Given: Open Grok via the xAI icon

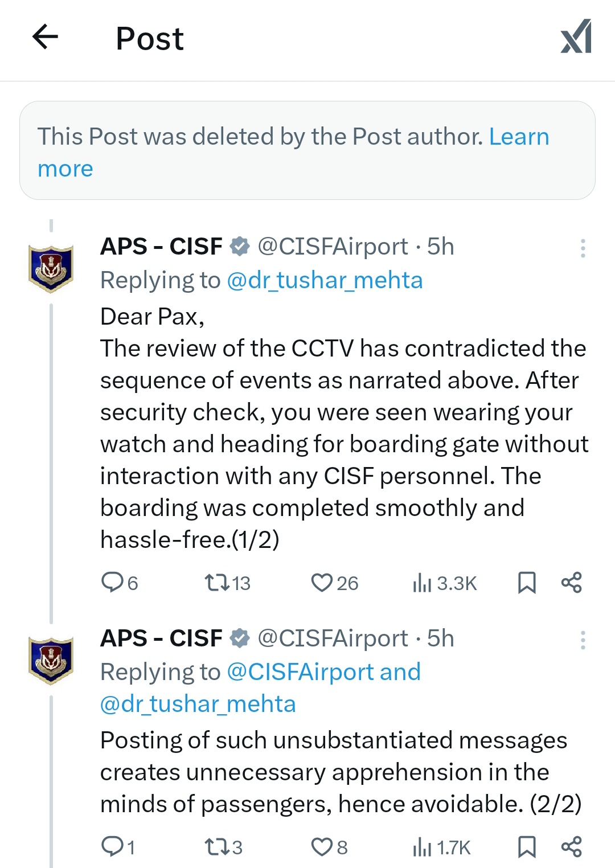Looking at the screenshot, I should click(x=576, y=38).
